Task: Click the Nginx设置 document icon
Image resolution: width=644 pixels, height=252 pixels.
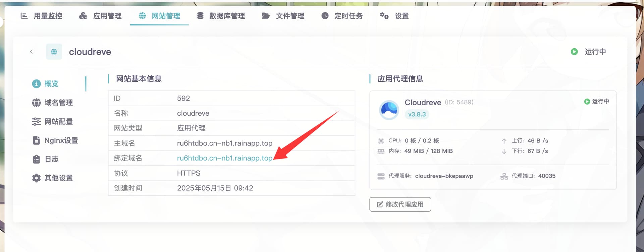Action: point(36,140)
